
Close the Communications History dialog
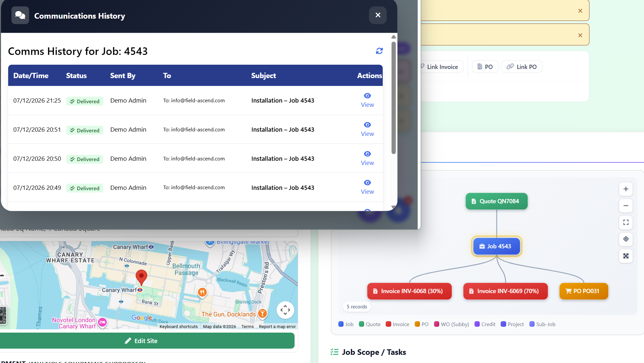378,15
